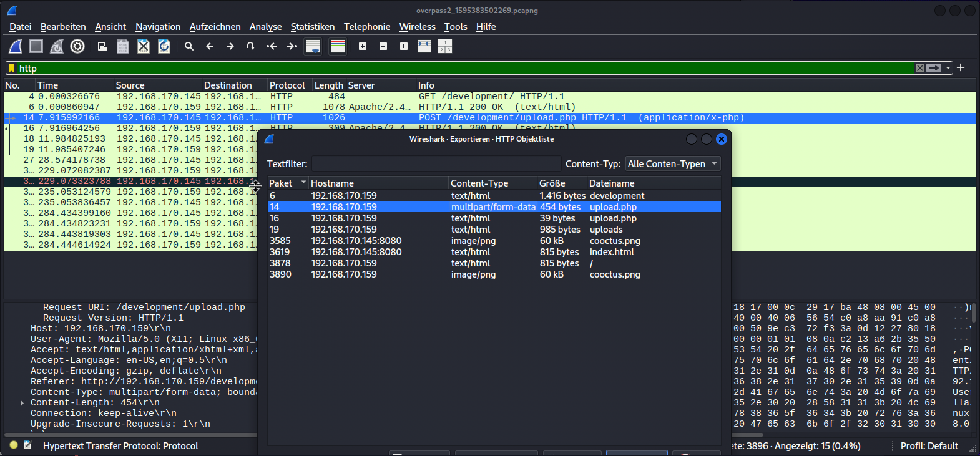This screenshot has height=456, width=980.
Task: Open capture options gear icon
Action: click(x=77, y=46)
